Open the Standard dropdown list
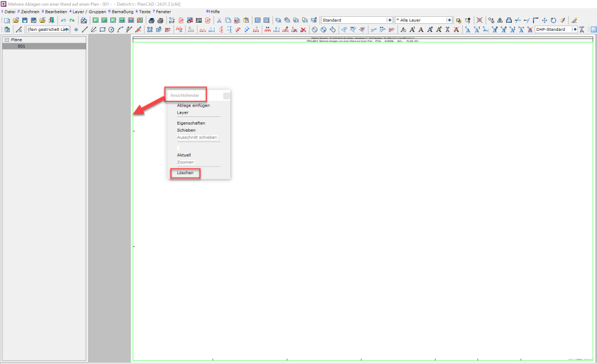The image size is (597, 364). coord(390,20)
